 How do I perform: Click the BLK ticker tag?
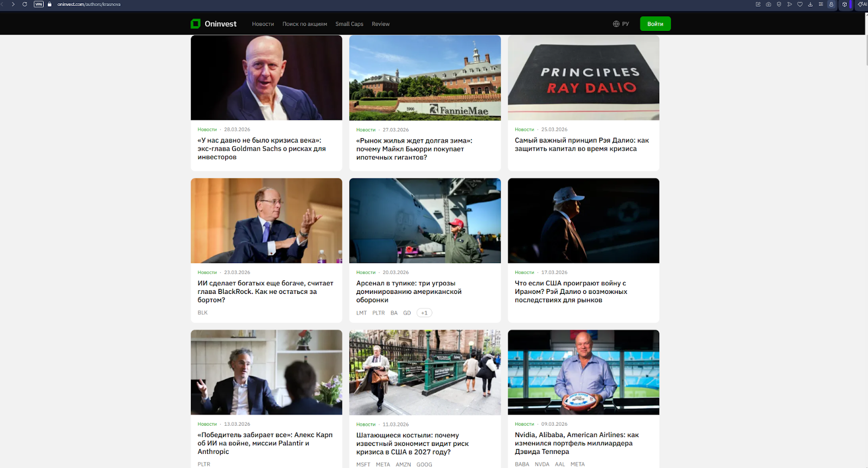(x=202, y=313)
